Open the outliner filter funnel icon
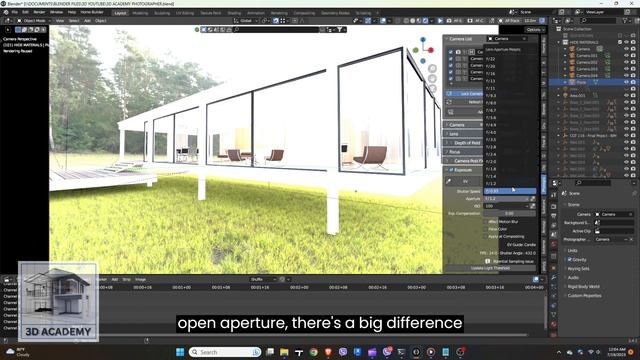The height and width of the screenshot is (360, 640). point(625,20)
